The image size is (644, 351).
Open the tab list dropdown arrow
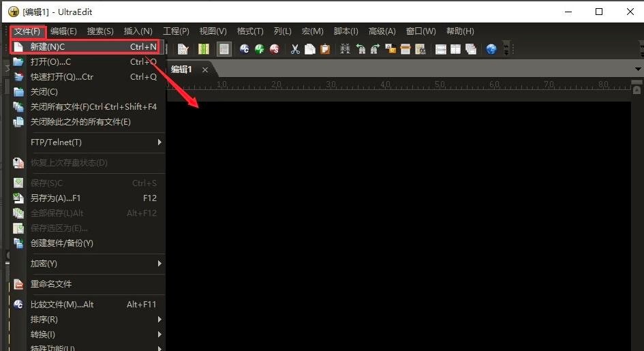click(638, 69)
